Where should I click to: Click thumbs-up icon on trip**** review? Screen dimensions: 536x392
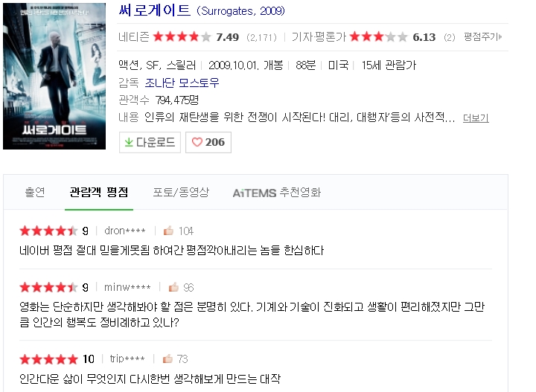point(167,359)
